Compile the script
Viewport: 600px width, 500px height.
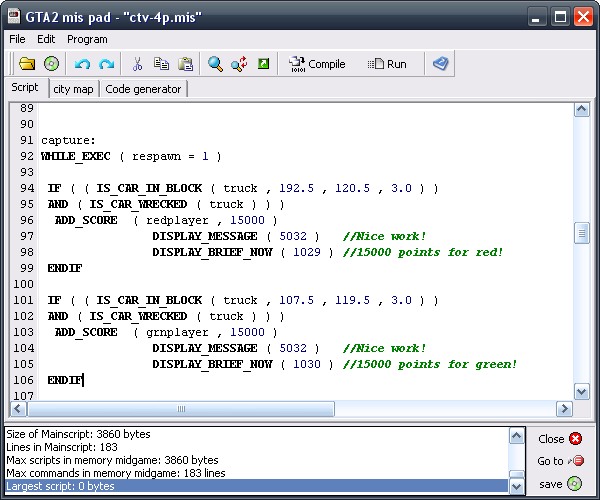tap(317, 64)
